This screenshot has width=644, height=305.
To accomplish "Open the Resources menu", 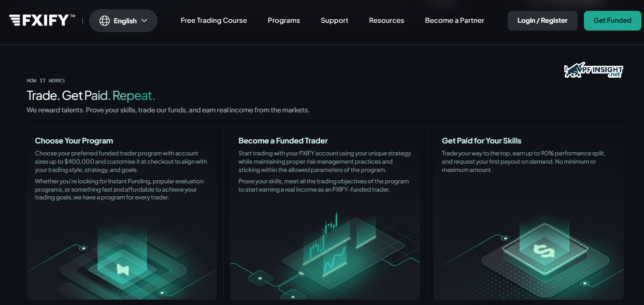I will 387,21.
